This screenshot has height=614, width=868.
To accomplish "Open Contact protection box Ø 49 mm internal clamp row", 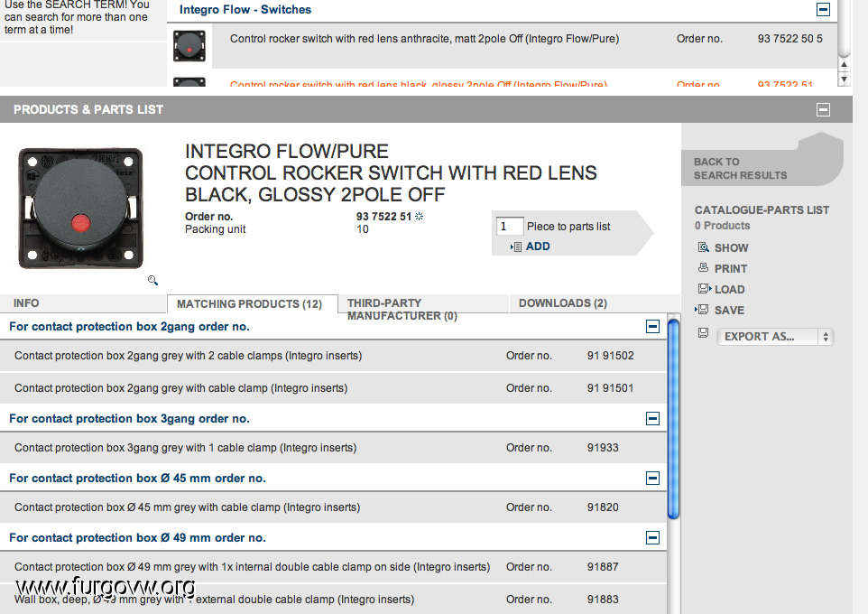I will [253, 566].
